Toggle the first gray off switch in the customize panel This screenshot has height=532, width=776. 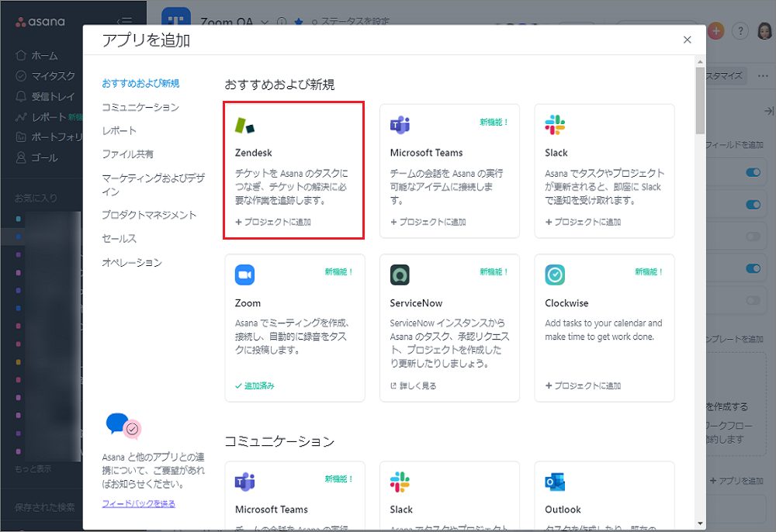click(x=753, y=237)
